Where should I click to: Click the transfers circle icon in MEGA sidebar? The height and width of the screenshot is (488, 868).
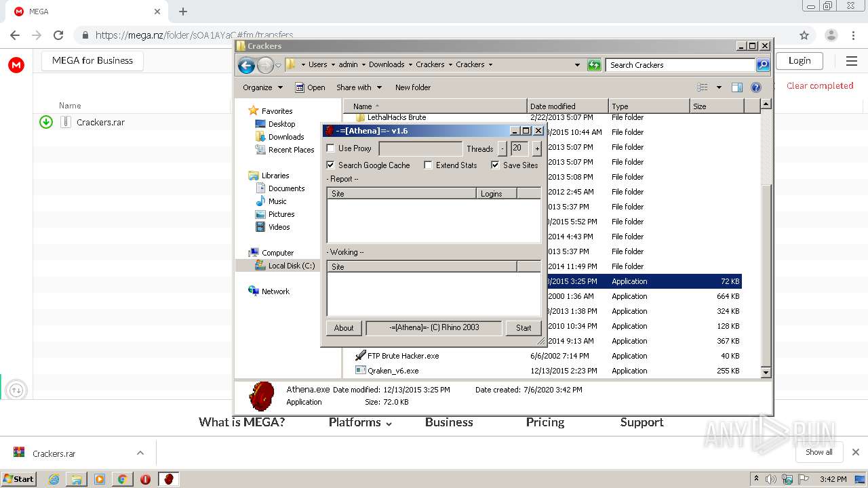pyautogui.click(x=16, y=390)
